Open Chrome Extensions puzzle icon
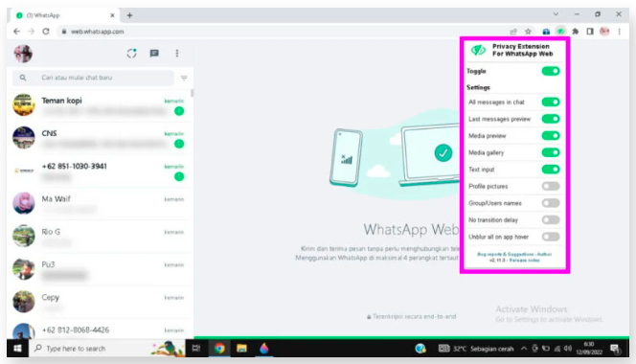This screenshot has width=636, height=364. pyautogui.click(x=575, y=32)
